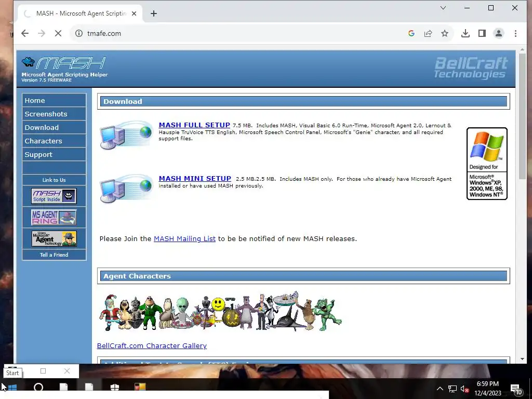The image size is (532, 399).
Task: Open taskbar search circle icon
Action: click(38, 387)
